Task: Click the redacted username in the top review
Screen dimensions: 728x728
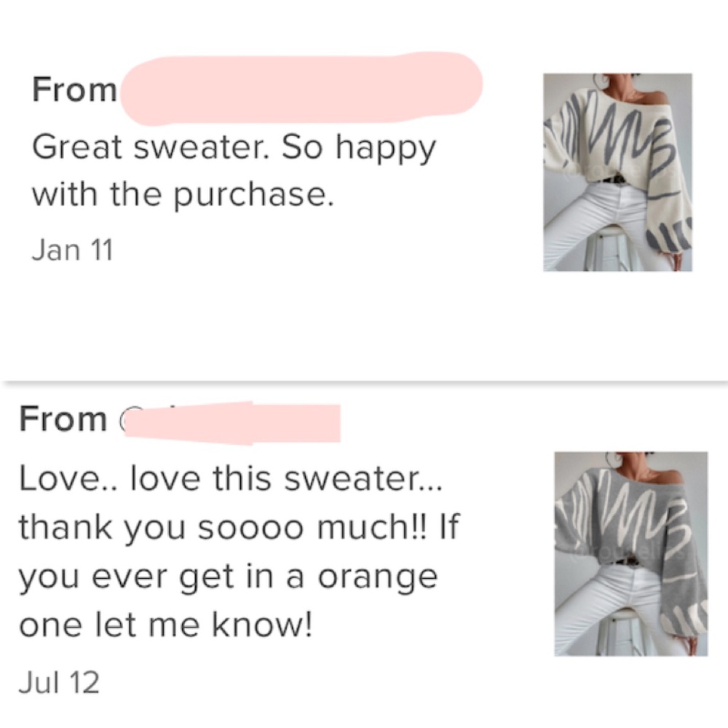Action: click(x=300, y=89)
